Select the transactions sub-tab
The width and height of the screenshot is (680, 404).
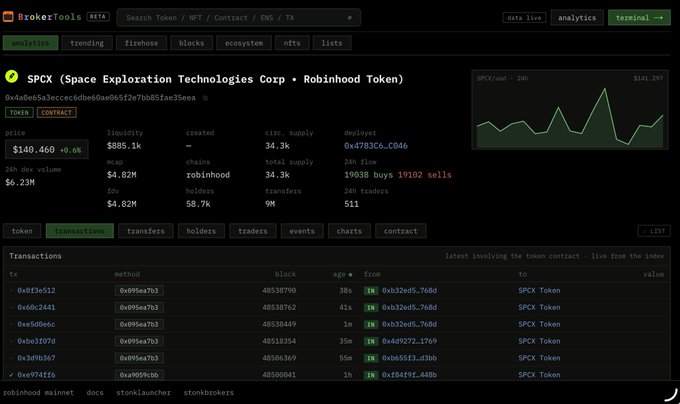click(80, 231)
